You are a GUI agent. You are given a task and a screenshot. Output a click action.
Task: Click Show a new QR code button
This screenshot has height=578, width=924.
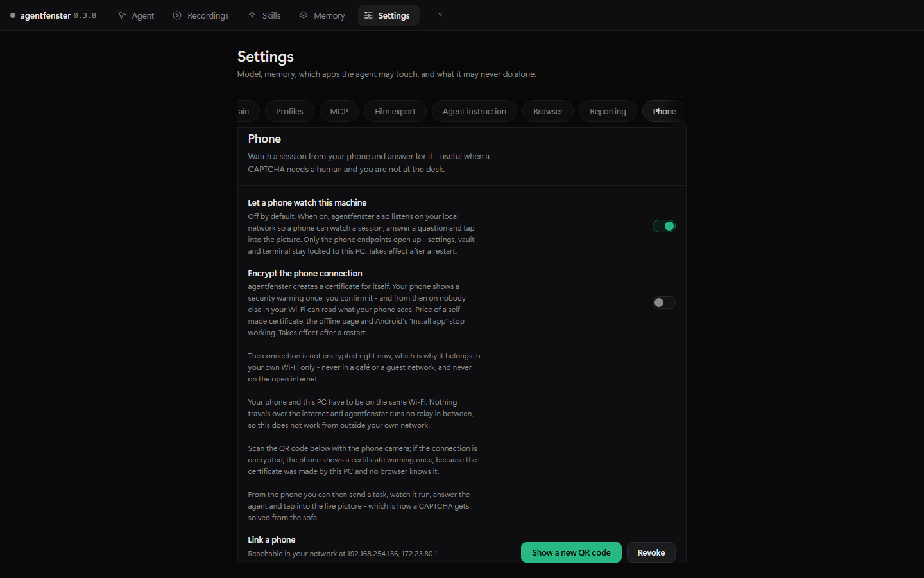point(571,552)
